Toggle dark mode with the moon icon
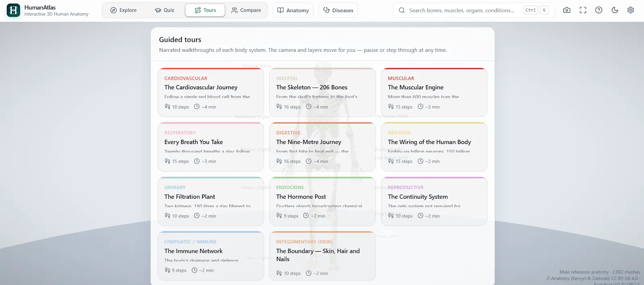 pyautogui.click(x=615, y=10)
